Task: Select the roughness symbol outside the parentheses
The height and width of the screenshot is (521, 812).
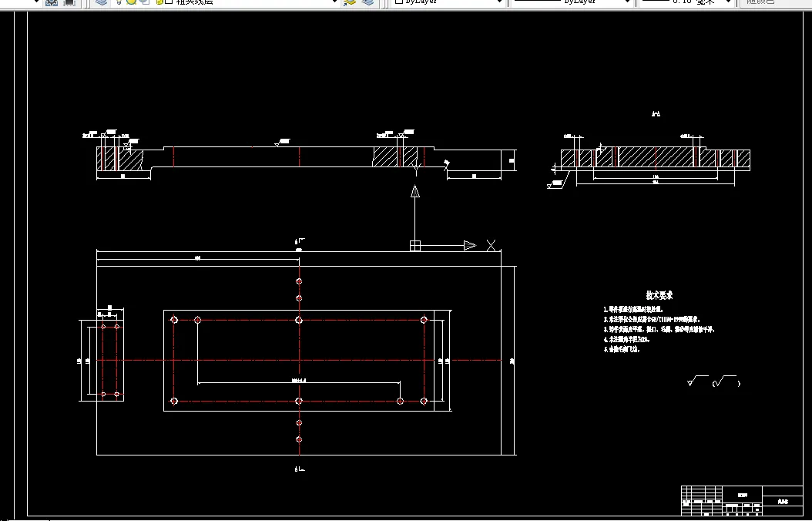Action: point(697,382)
